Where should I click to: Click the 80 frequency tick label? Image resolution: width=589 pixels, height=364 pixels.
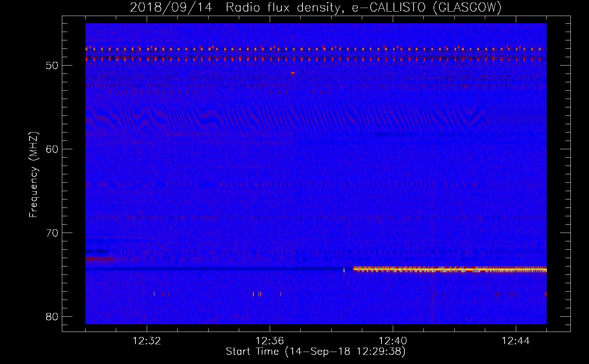(52, 316)
